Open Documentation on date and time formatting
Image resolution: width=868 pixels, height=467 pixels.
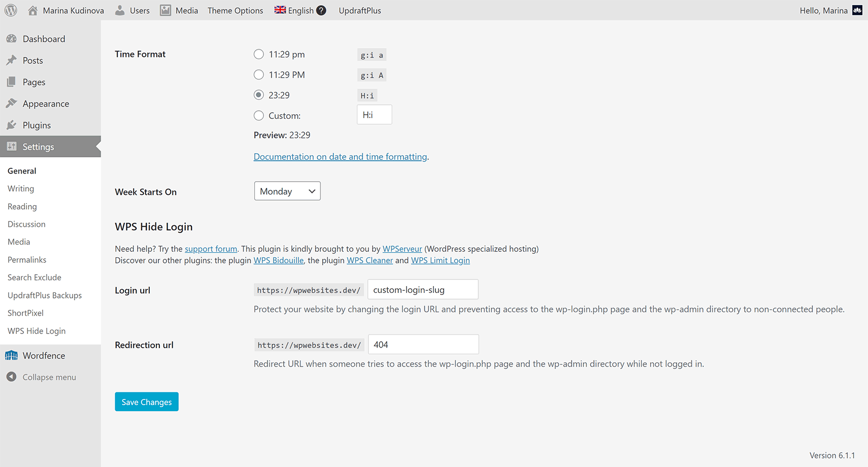(340, 156)
